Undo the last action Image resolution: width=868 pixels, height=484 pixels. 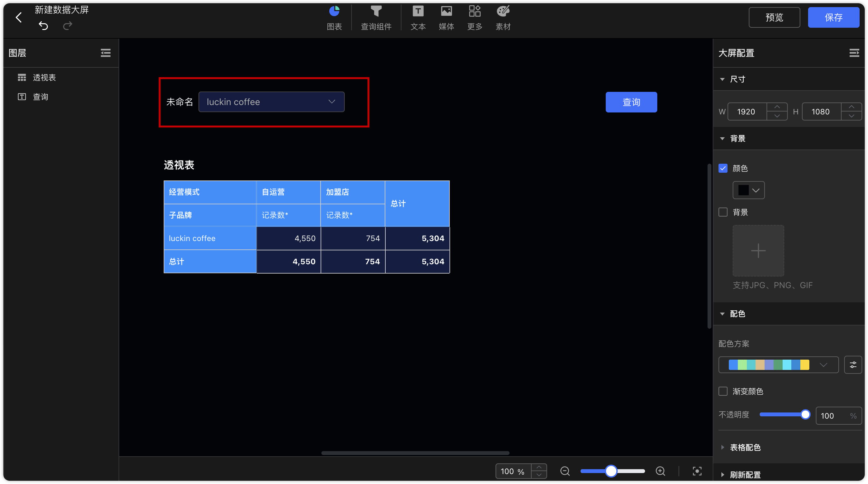[x=43, y=25]
